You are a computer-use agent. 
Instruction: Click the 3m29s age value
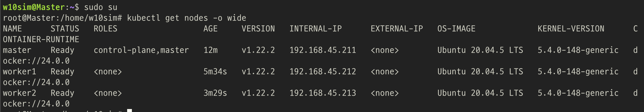coord(215,93)
